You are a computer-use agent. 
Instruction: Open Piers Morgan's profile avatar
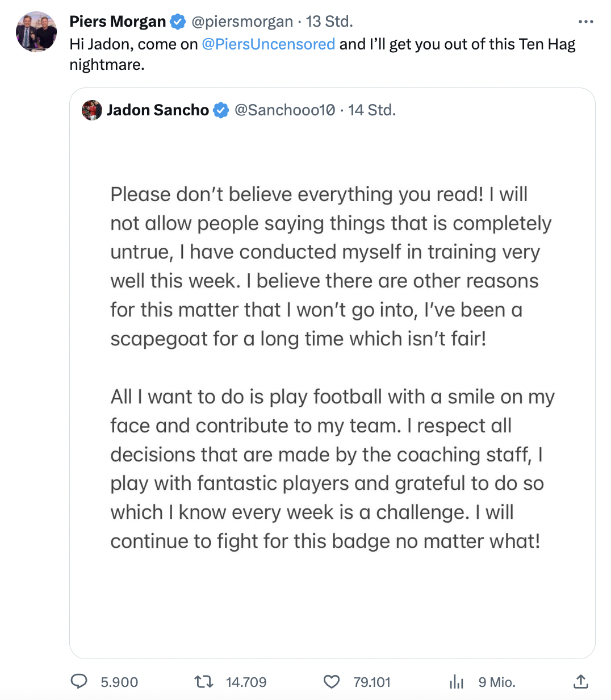(x=37, y=32)
